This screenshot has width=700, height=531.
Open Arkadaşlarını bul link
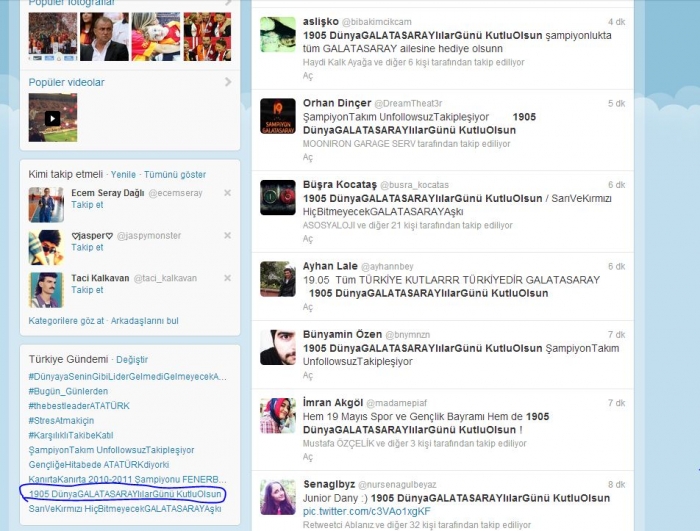click(x=145, y=321)
